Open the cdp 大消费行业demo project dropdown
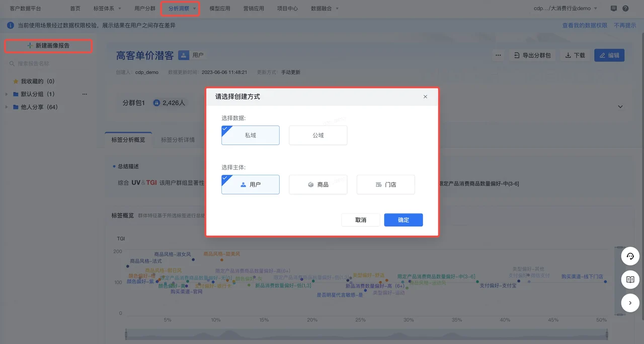Screen dimensions: 644x344 pyautogui.click(x=566, y=9)
